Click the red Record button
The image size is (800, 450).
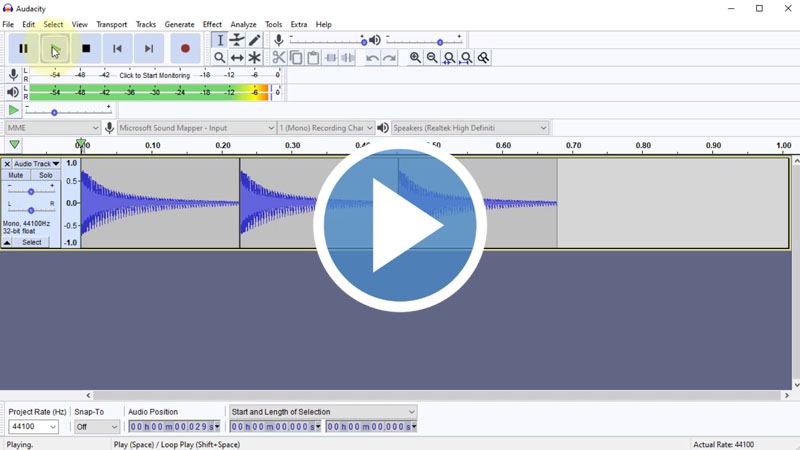185,48
